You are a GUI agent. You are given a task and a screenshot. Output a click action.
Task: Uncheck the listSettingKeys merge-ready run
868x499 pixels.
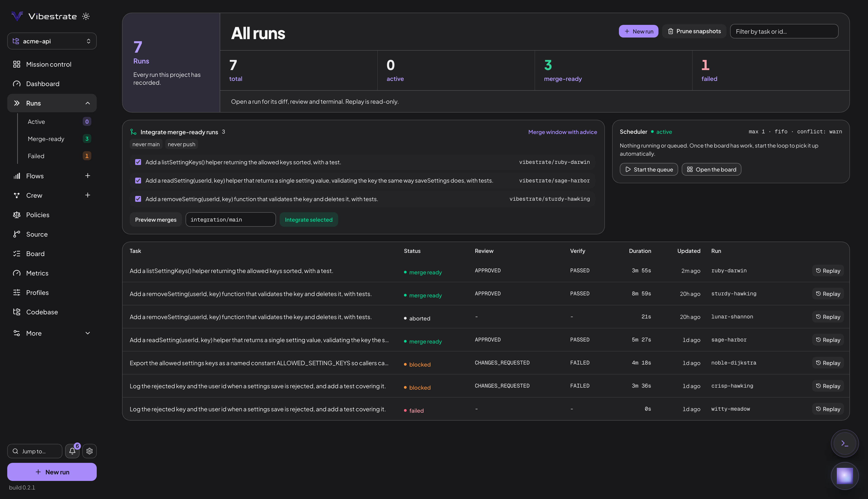click(138, 162)
